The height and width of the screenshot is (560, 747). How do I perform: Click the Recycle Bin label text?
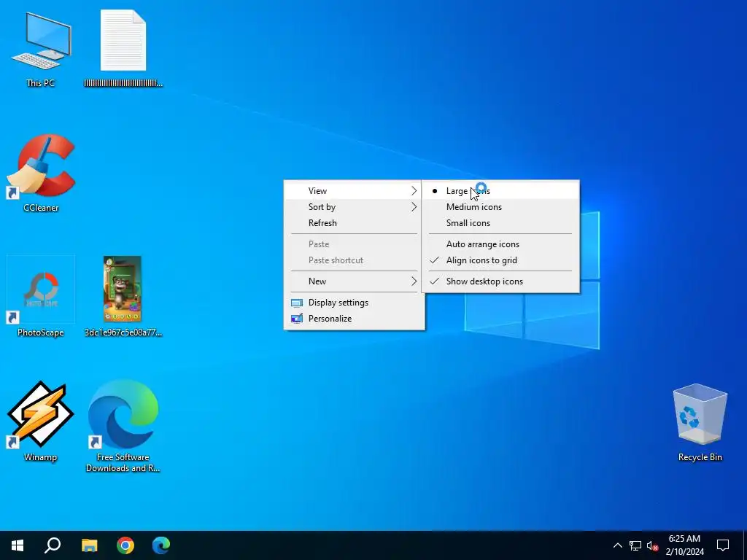[700, 458]
